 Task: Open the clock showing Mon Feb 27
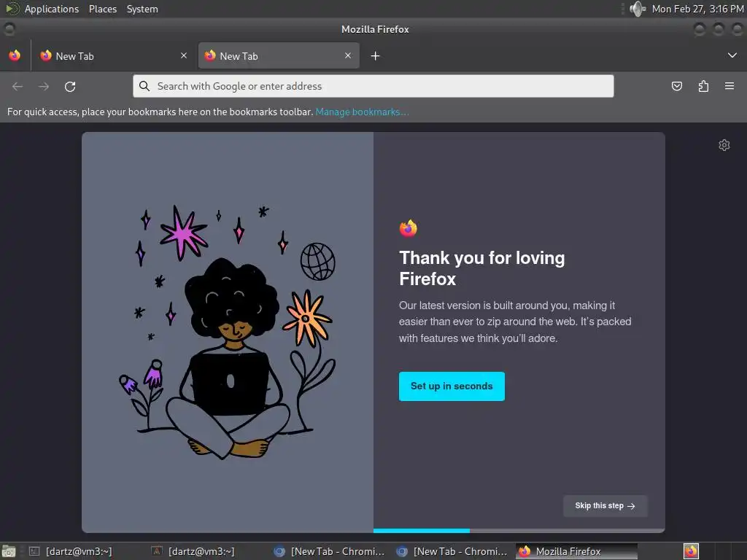[x=697, y=9]
